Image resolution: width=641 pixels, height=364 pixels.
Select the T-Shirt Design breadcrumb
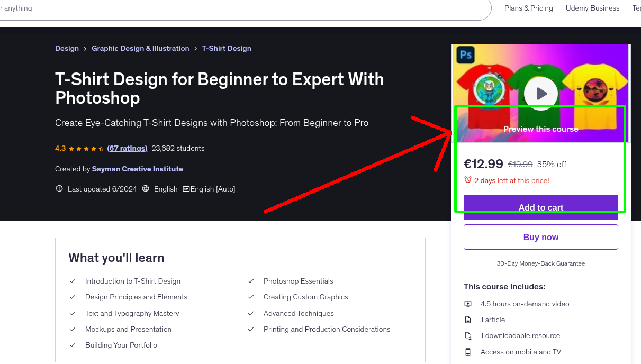[227, 48]
